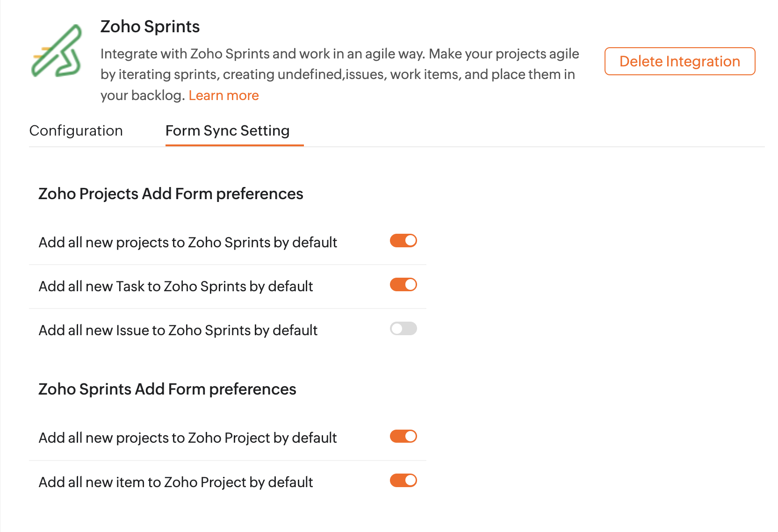The height and width of the screenshot is (532, 778).
Task: Delete the Zoho Sprints integration
Action: 680,61
